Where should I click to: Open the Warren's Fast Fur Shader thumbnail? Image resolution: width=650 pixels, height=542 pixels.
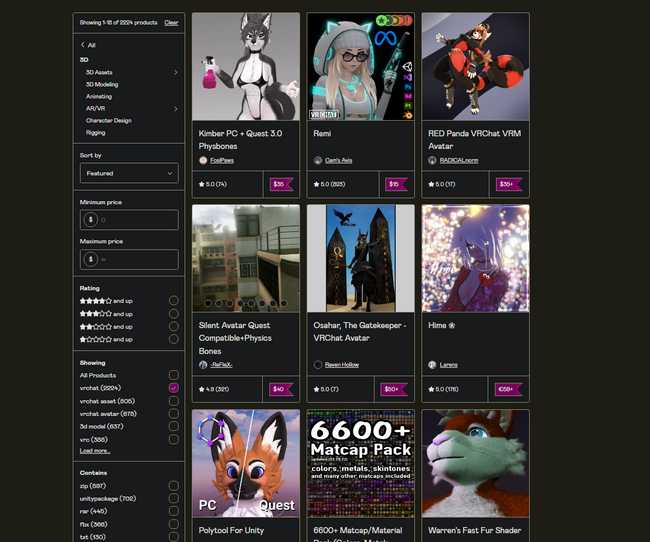(475, 464)
